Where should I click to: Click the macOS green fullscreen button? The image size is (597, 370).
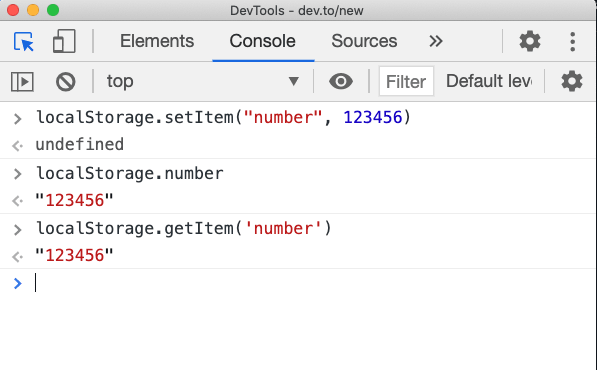point(53,10)
